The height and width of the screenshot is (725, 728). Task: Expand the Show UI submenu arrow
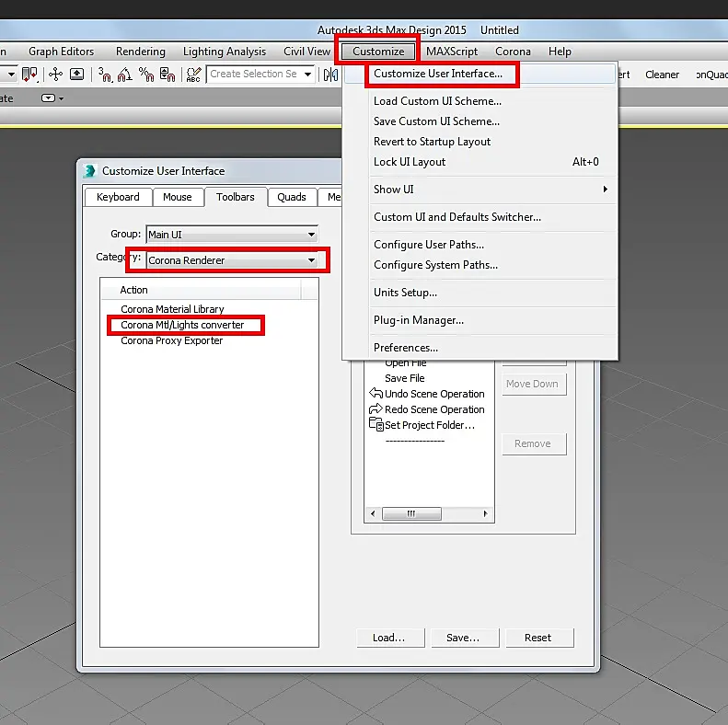click(605, 189)
